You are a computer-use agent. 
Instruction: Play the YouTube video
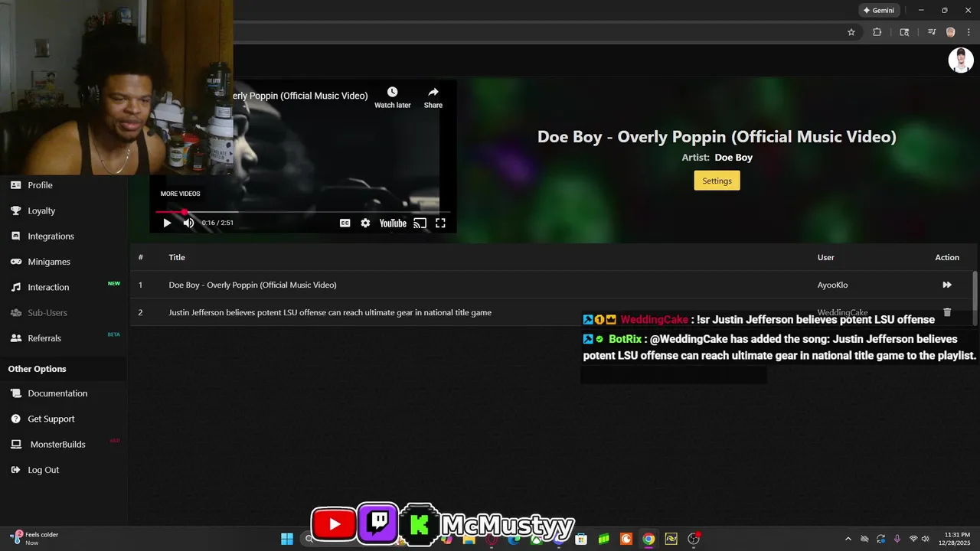click(167, 223)
